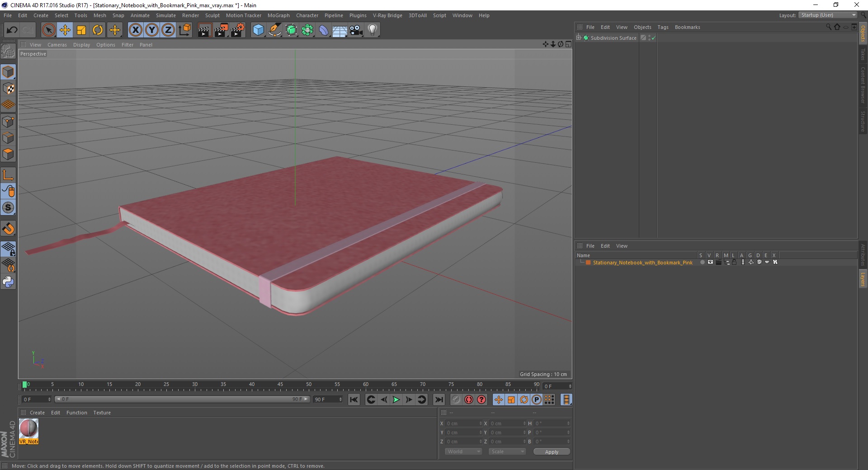
Task: Toggle Z axis lock
Action: [x=168, y=30]
